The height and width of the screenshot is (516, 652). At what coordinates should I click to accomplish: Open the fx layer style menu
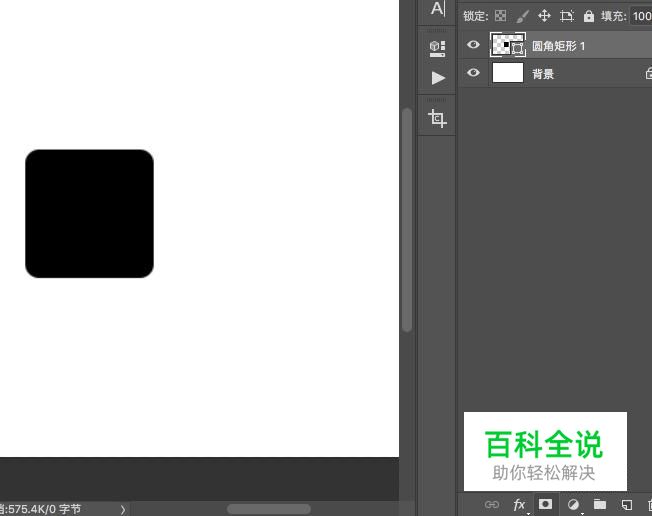(519, 505)
